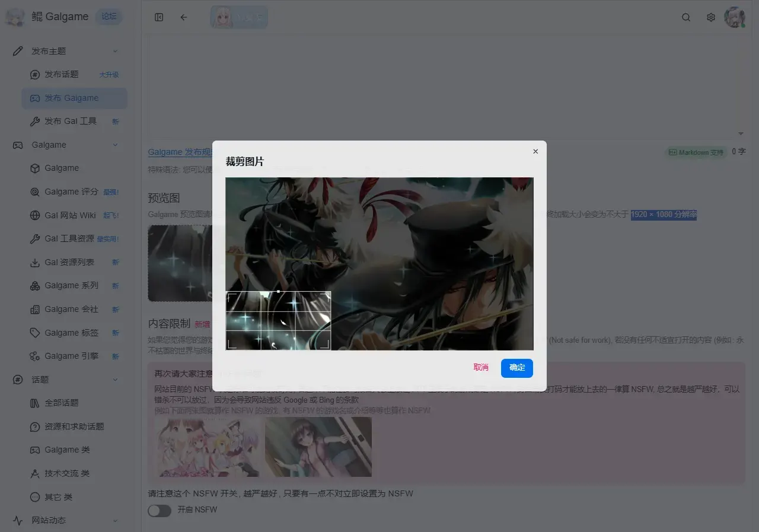Click the 裁剪图片 dialog title
This screenshot has width=759, height=532.
[245, 161]
